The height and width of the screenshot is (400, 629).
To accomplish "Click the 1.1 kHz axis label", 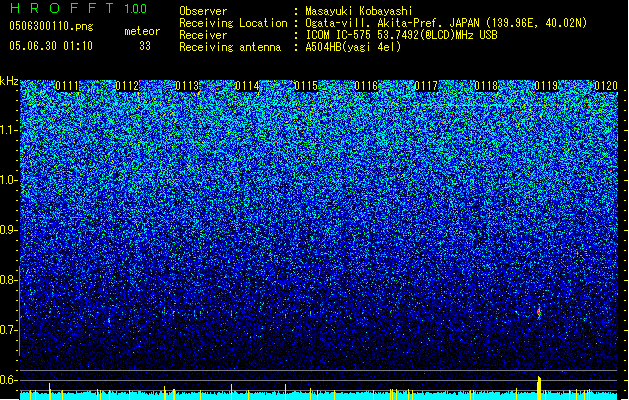I will click(x=9, y=130).
